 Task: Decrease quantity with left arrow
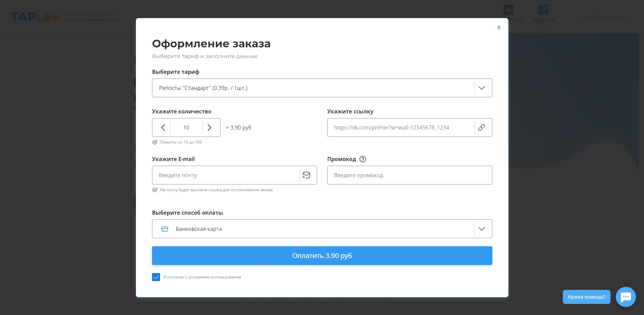click(x=163, y=127)
